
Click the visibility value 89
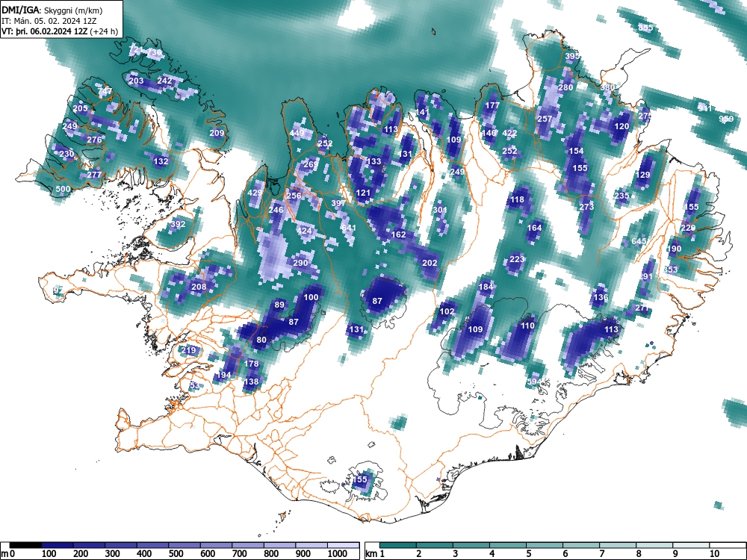[279, 305]
